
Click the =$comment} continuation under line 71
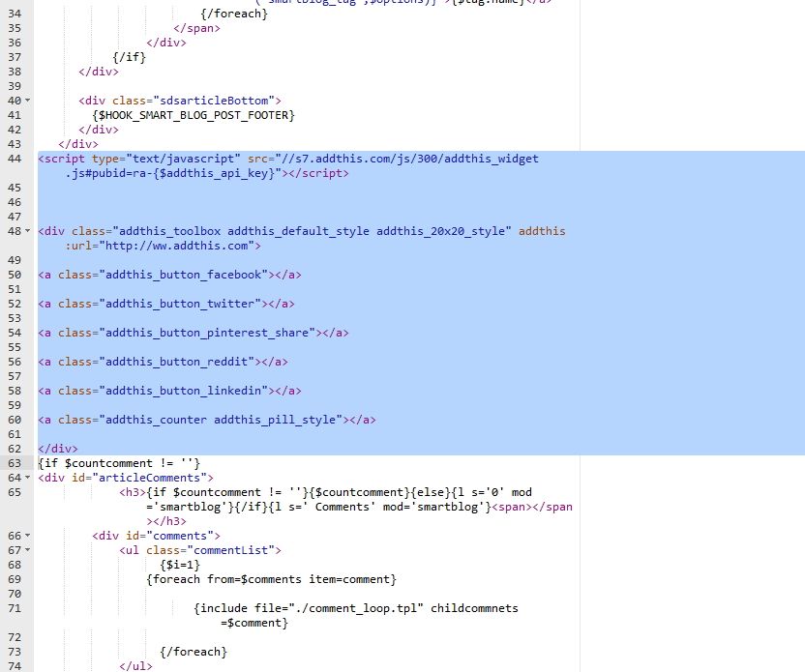pyautogui.click(x=254, y=624)
